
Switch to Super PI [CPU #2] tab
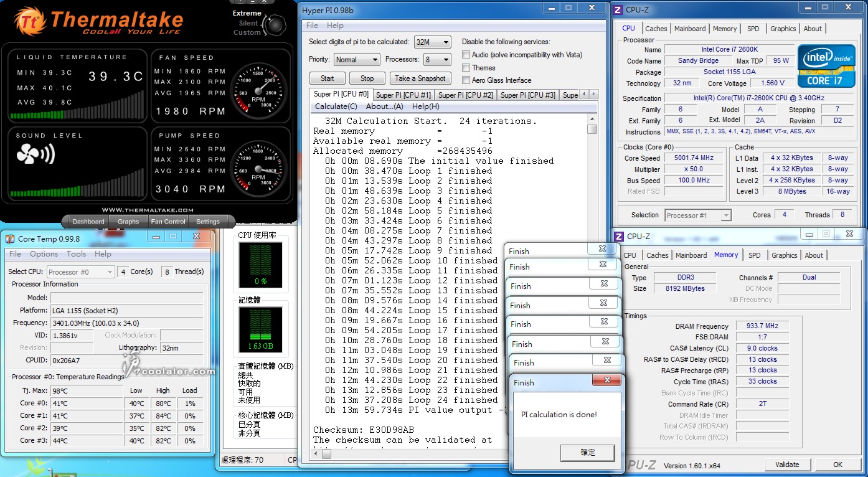[x=466, y=95]
